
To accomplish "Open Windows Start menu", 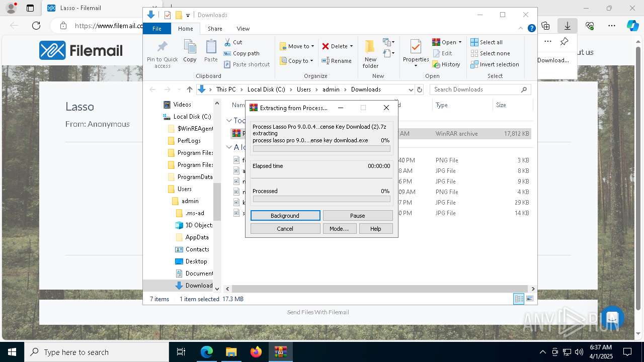I will point(12,352).
